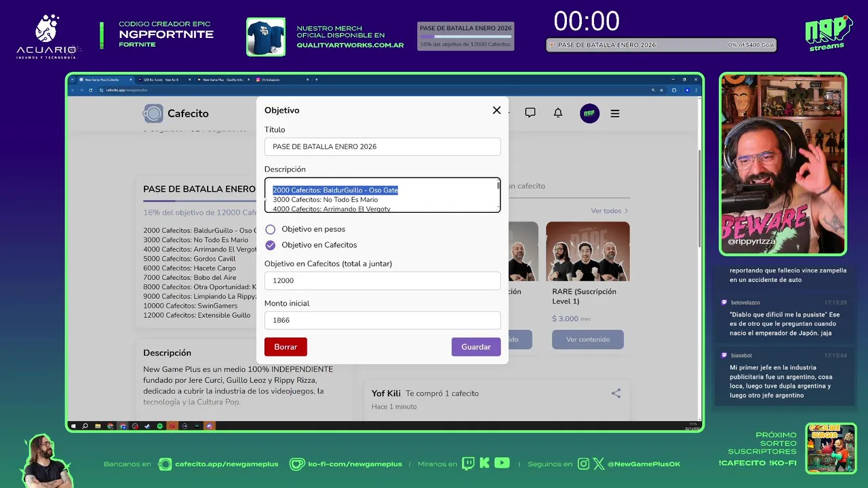This screenshot has width=868, height=488.
Task: Click the Monto inicial field
Action: 382,320
